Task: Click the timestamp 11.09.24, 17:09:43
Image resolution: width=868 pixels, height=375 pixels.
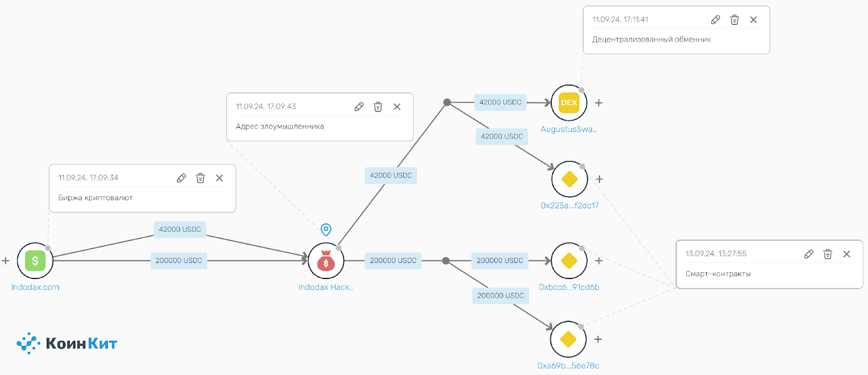Action: [266, 106]
